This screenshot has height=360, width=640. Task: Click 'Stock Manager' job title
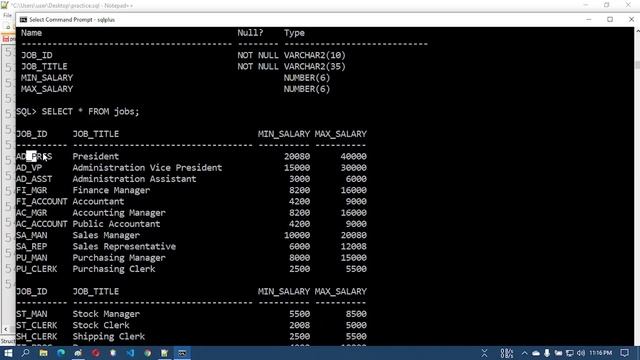point(106,314)
